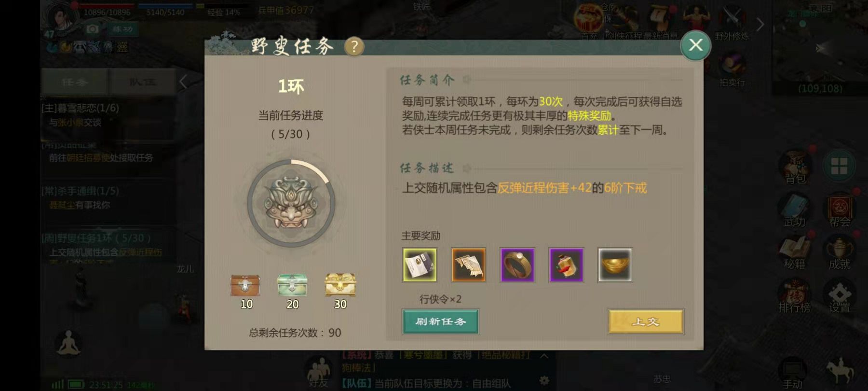Screen dimensions: 868x391
Task: Click the lion head progress ring
Action: [291, 203]
